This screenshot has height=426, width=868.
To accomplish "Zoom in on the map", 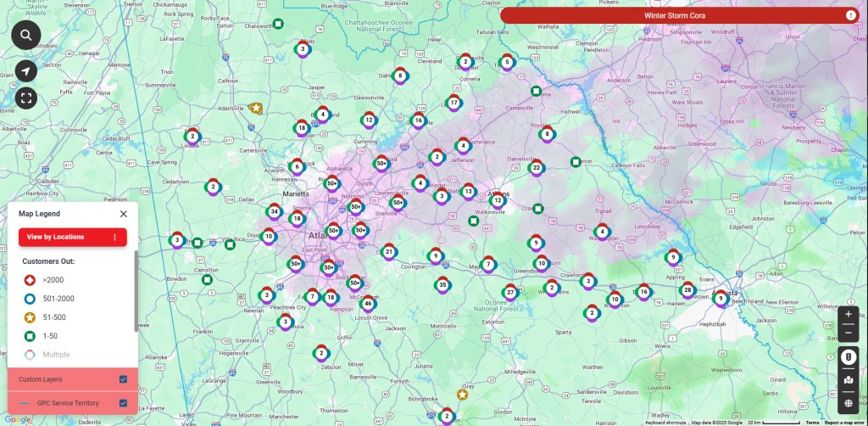I will (848, 314).
